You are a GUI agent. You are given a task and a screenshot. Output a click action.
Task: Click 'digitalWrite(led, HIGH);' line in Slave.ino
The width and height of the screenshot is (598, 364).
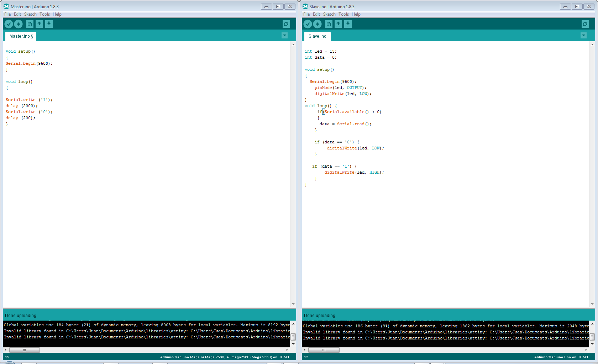tap(354, 172)
